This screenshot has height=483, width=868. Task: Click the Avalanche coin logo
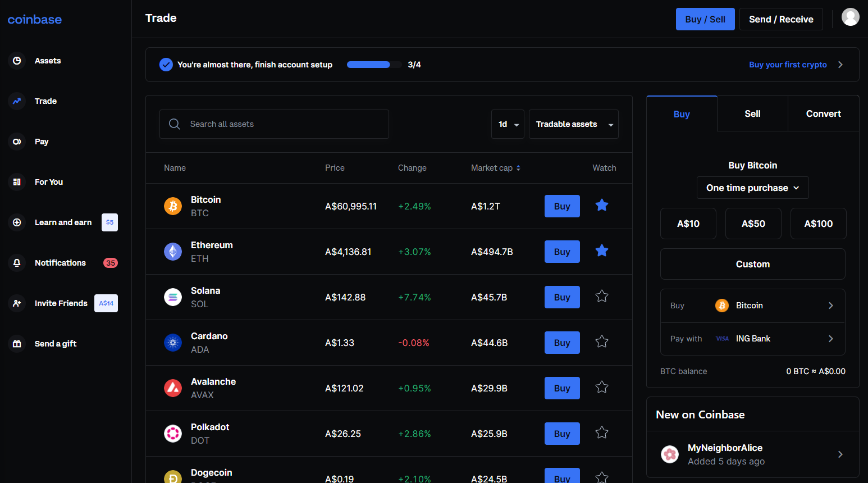coord(173,388)
